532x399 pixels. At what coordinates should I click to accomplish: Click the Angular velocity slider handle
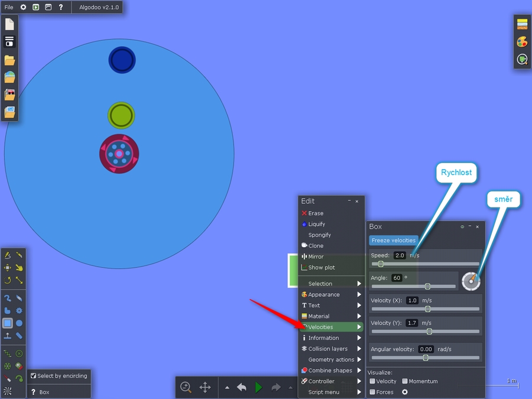click(x=425, y=358)
